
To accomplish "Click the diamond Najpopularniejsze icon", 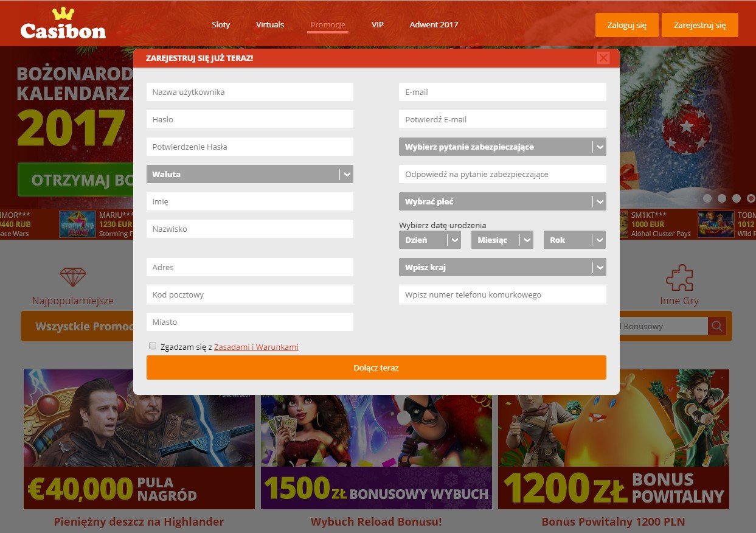I will coord(72,278).
